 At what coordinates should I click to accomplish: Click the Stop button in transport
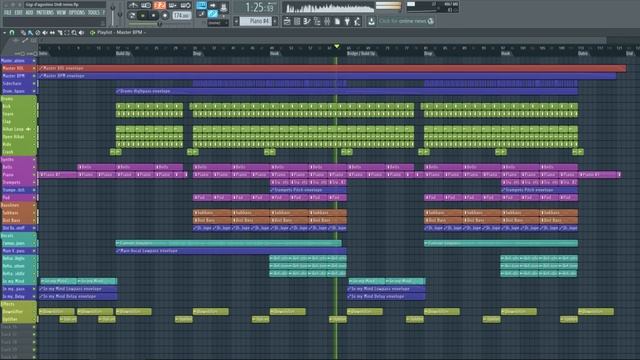pos(153,16)
